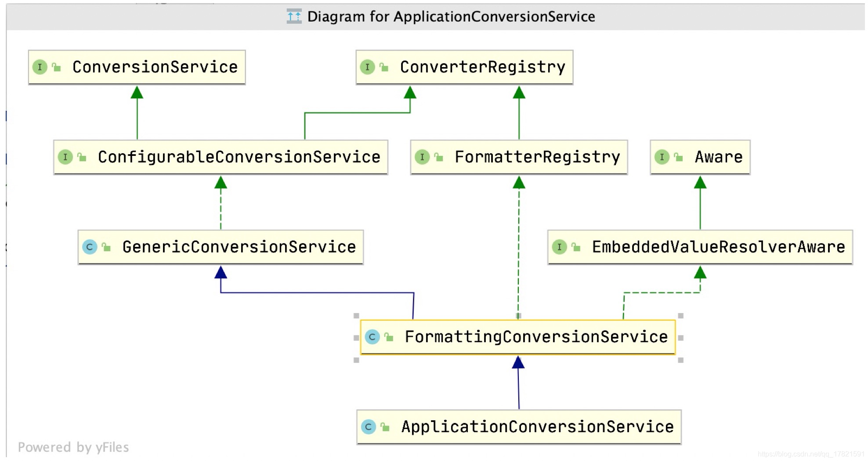Select the ConfigurableConversionService node label
Image resolution: width=868 pixels, height=462 pixels.
pos(239,157)
